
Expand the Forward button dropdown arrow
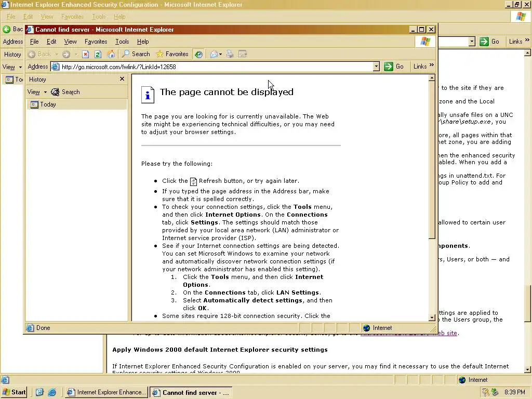(x=76, y=54)
